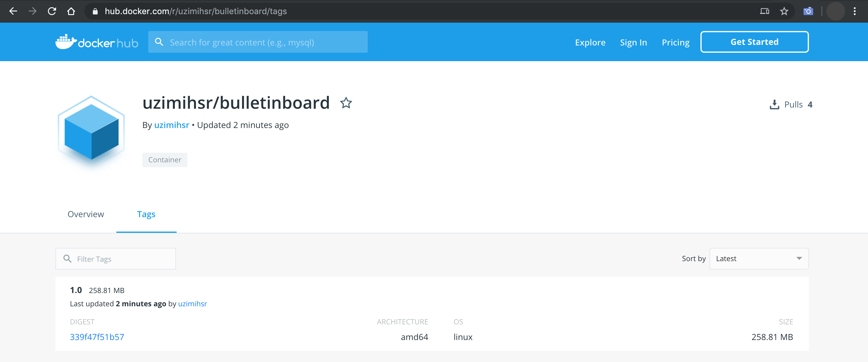
Task: Click the 1.0 tag name
Action: [x=76, y=290]
